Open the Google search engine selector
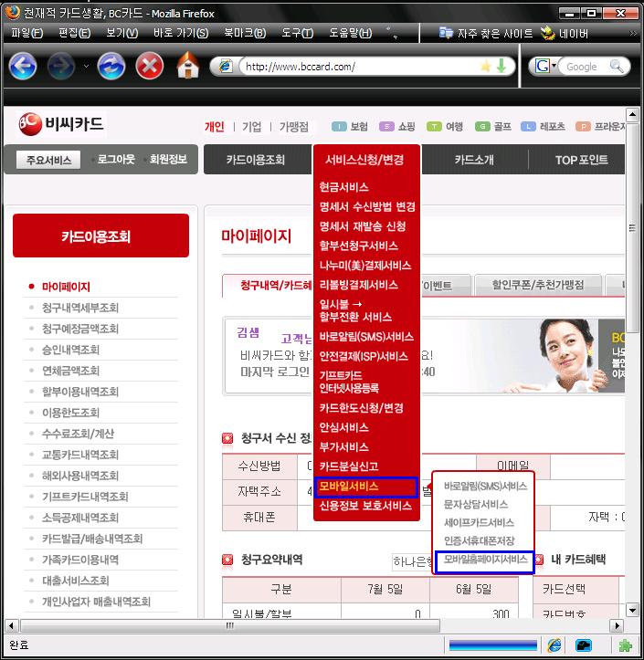This screenshot has width=644, height=660. (545, 66)
